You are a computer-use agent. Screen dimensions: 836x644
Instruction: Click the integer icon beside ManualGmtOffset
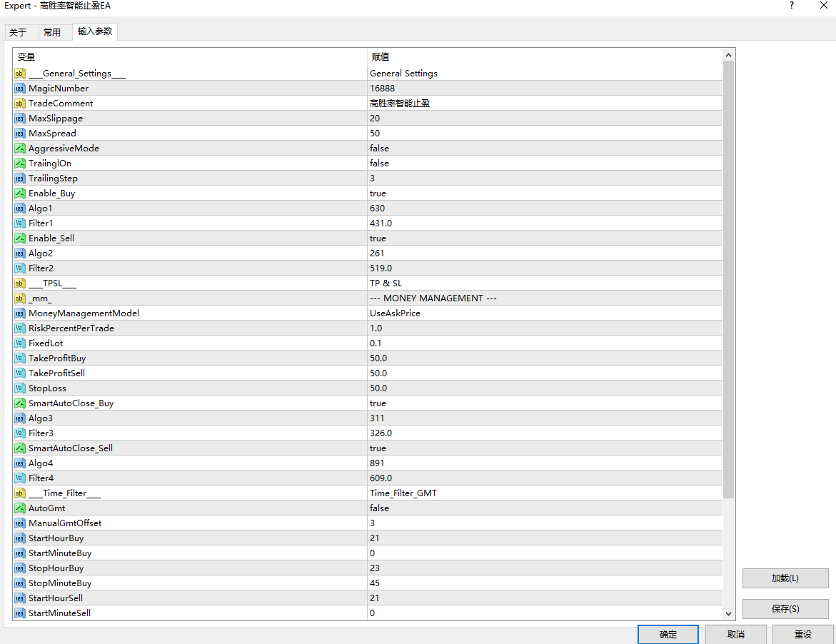[x=20, y=523]
